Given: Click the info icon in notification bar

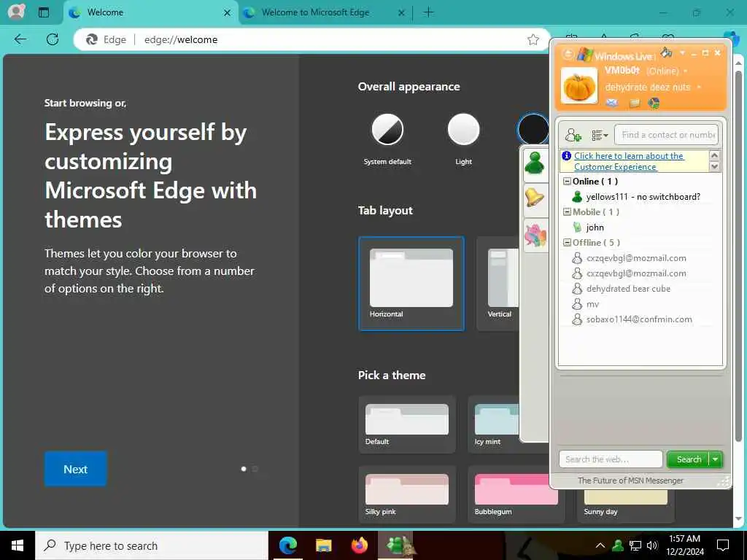Looking at the screenshot, I should pyautogui.click(x=566, y=156).
